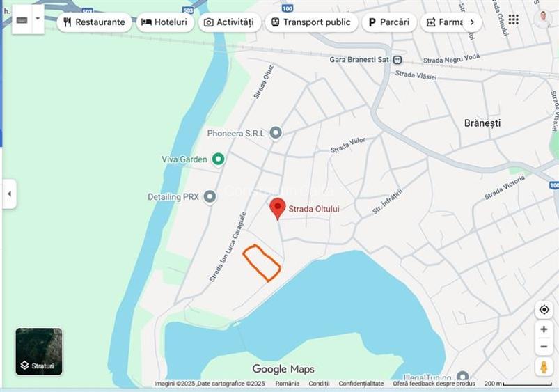
Task: Expand the category chips with right chevron
Action: [x=473, y=22]
